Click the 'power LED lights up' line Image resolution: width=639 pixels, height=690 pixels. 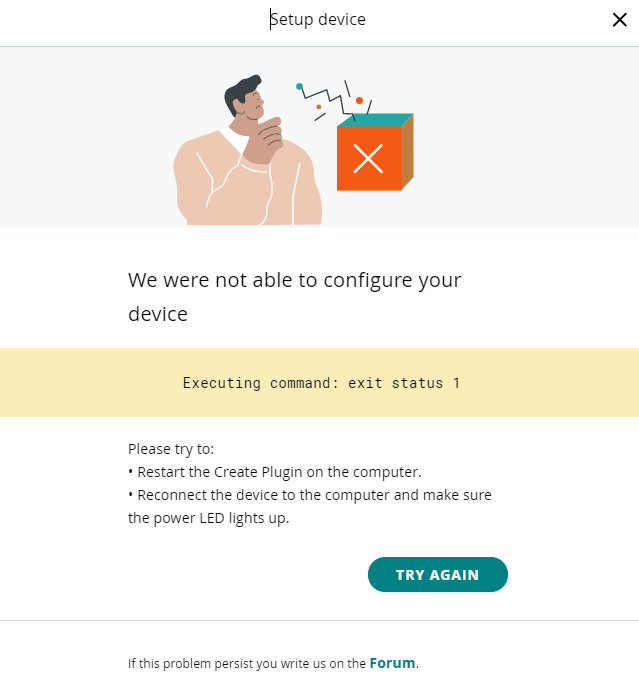(x=208, y=518)
